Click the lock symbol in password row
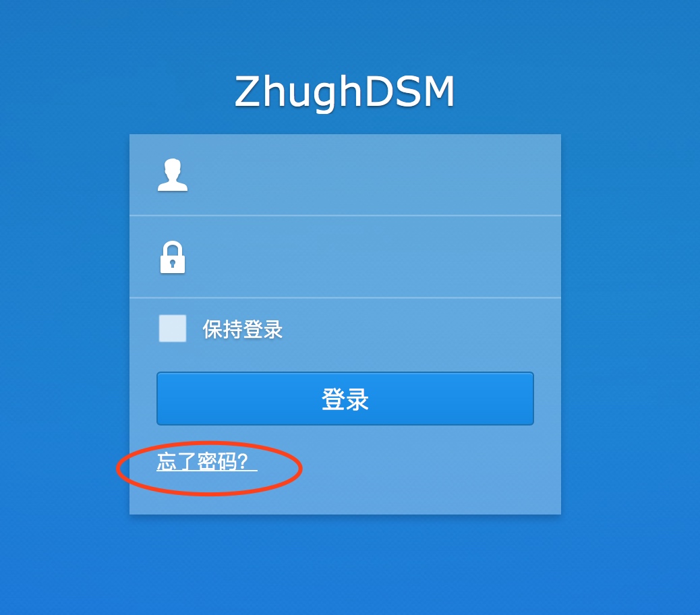 tap(173, 257)
